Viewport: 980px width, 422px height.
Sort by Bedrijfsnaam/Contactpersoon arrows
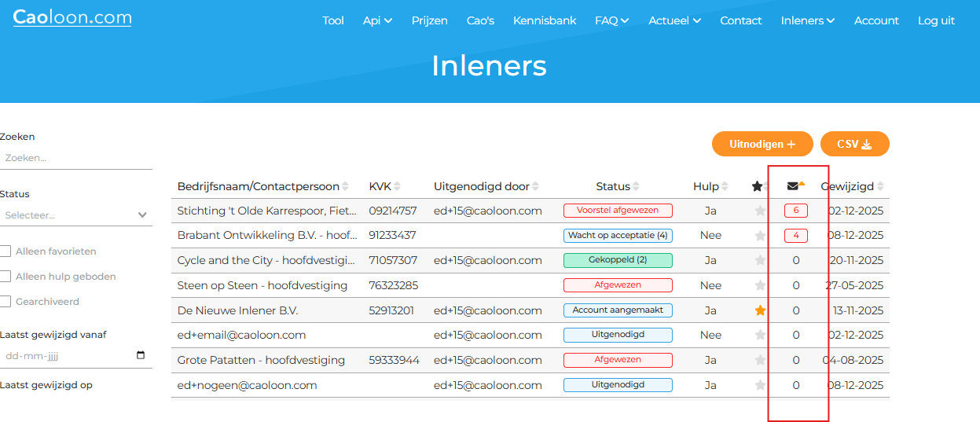[x=345, y=186]
